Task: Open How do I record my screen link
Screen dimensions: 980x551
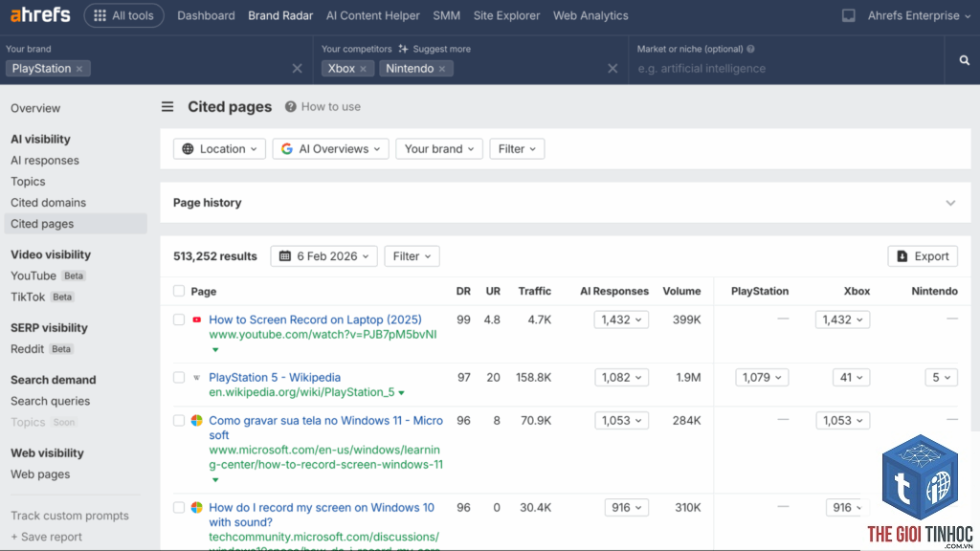Action: point(322,514)
